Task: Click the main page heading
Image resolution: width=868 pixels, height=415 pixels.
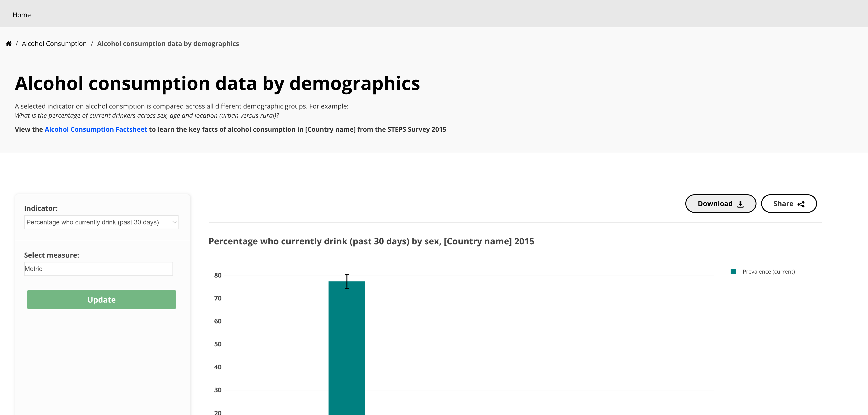Action: pyautogui.click(x=217, y=83)
